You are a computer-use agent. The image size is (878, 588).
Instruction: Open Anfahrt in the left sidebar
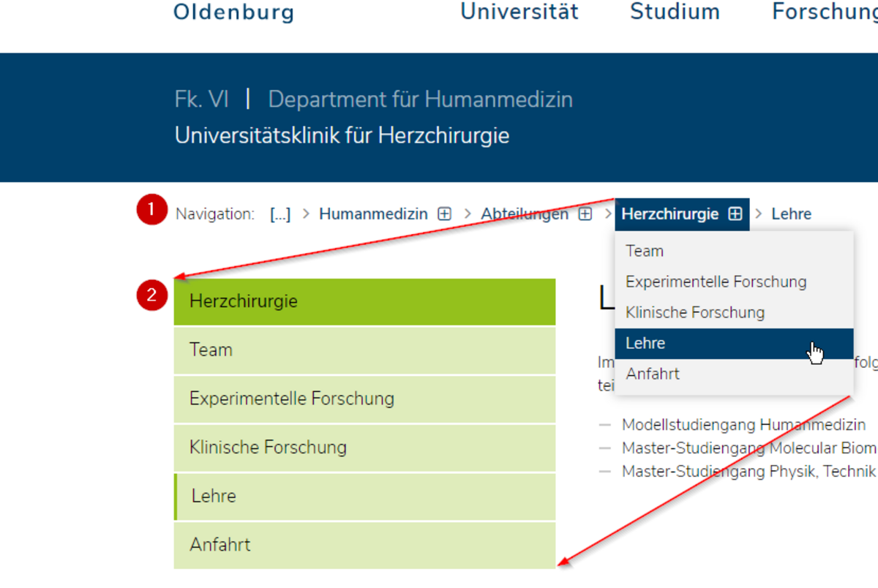pos(364,545)
